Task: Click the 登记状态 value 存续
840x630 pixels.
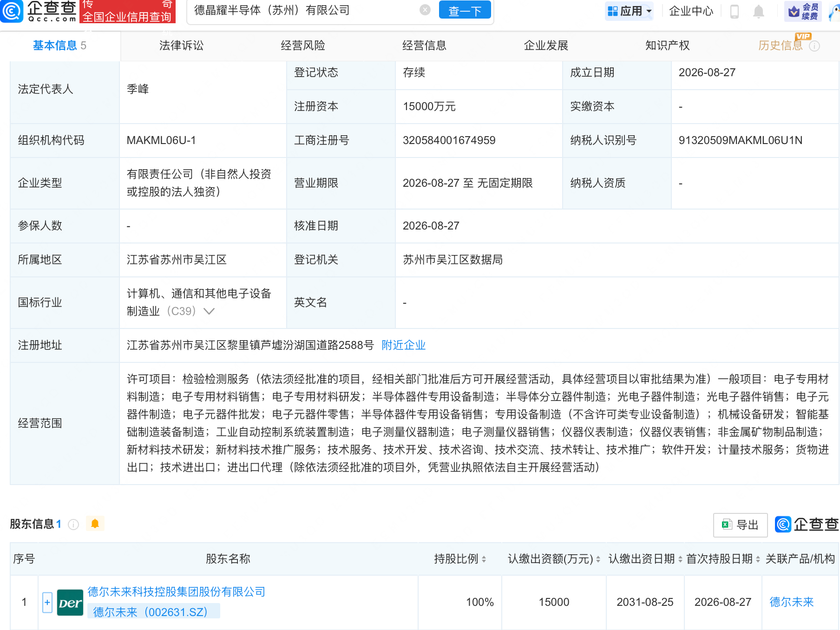Action: tap(413, 72)
